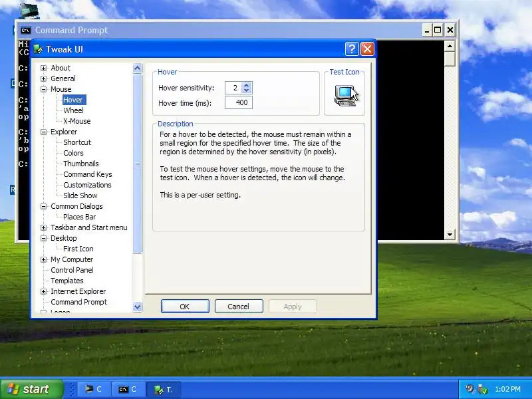Expand the My Computer node
Screen dimensions: 532x399
(43, 259)
